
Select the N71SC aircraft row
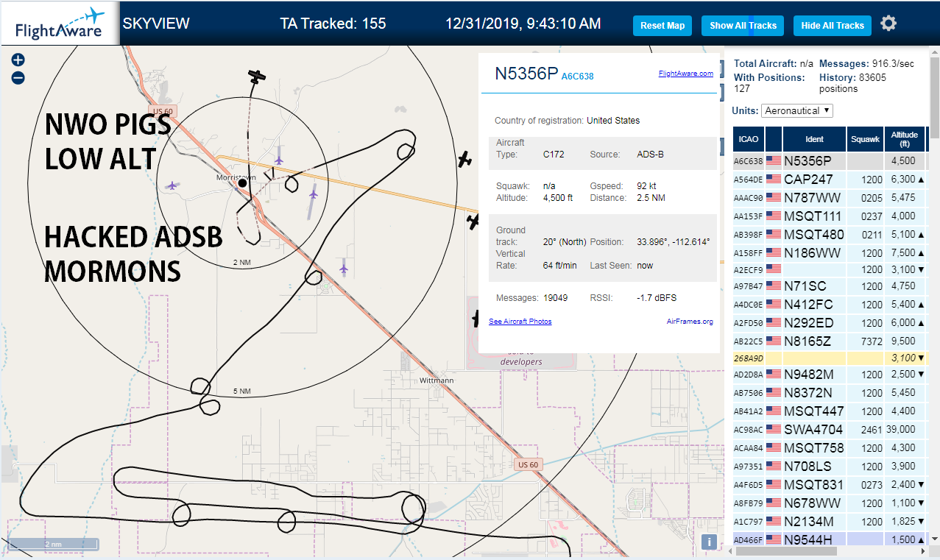click(830, 286)
